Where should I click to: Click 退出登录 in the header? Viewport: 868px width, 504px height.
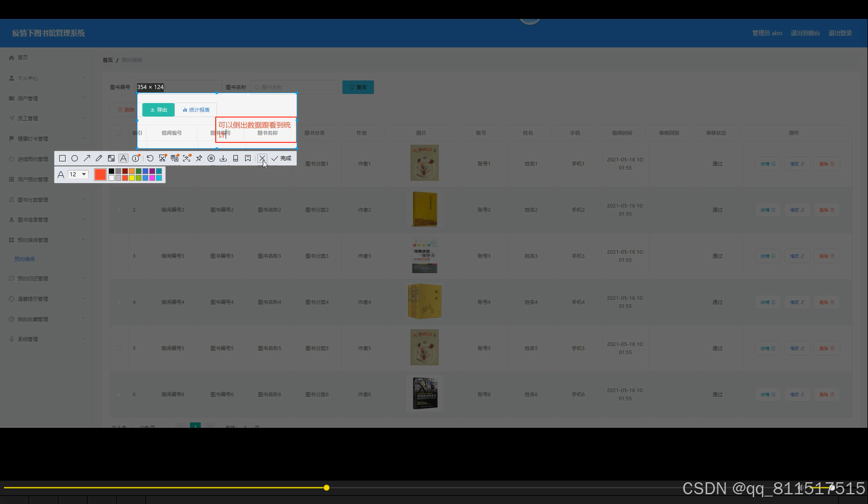pos(840,33)
